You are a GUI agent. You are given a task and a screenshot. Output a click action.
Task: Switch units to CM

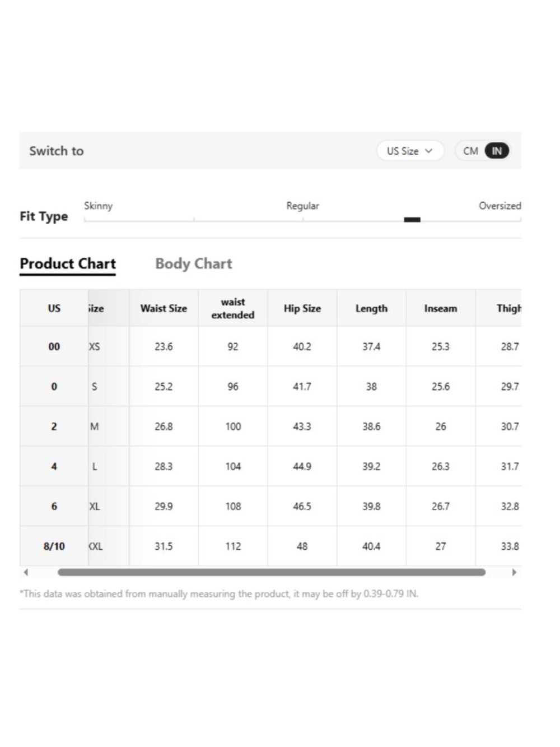tap(470, 151)
